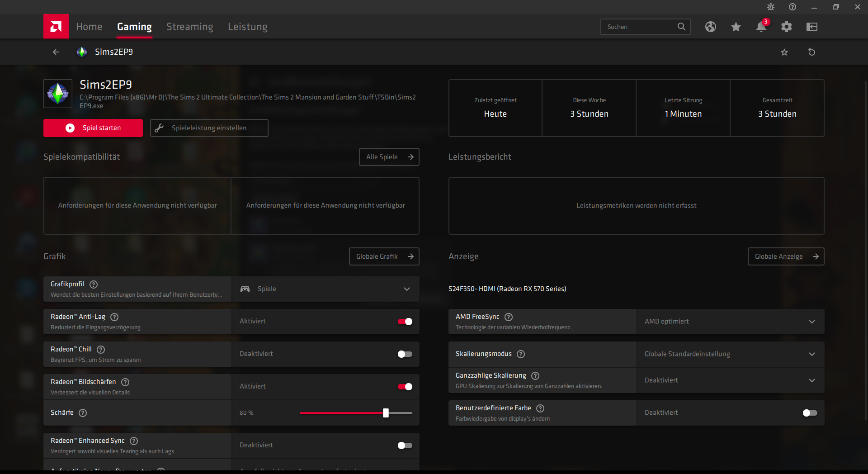Click the back arrow next to Sims2EP9
Viewport: 868px width, 474px height.
56,52
